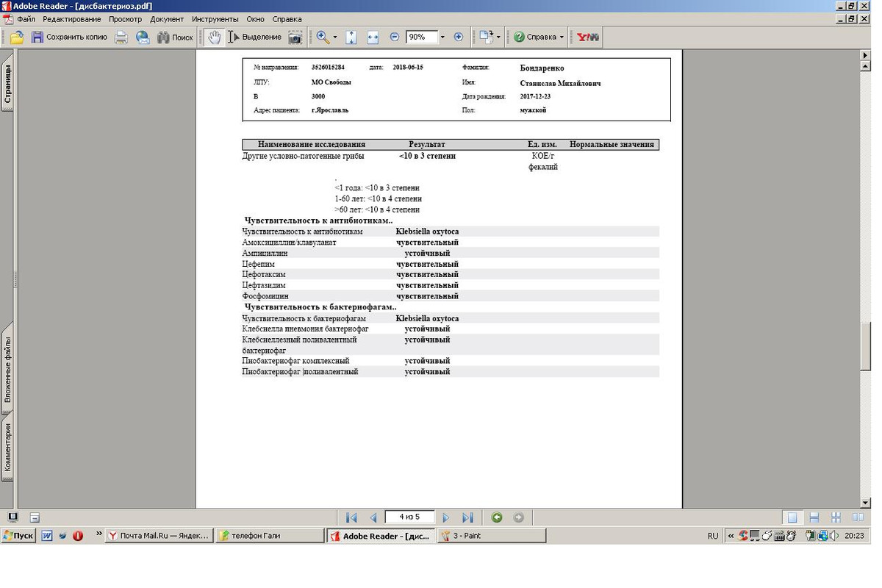Click the Print icon
This screenshot has height=588, width=882.
(121, 37)
